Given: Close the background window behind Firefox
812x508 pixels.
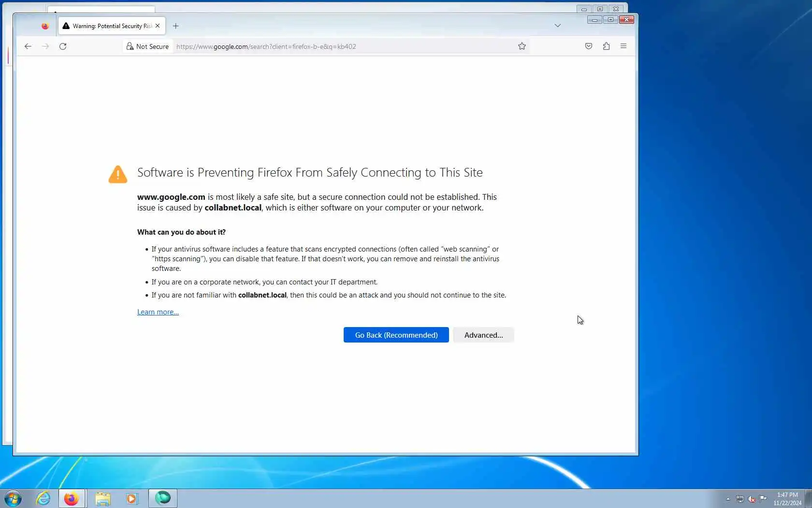Looking at the screenshot, I should coord(616,9).
